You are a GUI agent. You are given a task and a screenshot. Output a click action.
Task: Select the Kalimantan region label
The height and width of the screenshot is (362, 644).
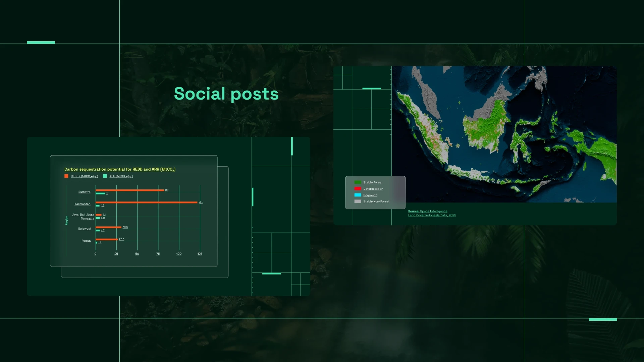tap(82, 204)
